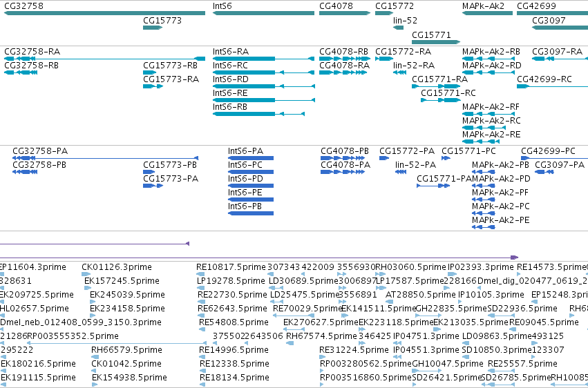Open transcript CG15772-RA

tap(403, 51)
